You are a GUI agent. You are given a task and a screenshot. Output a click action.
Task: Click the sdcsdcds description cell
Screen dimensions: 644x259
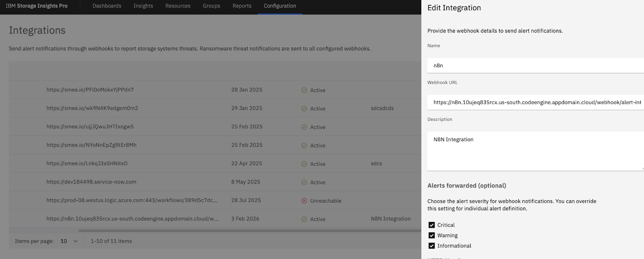click(382, 108)
